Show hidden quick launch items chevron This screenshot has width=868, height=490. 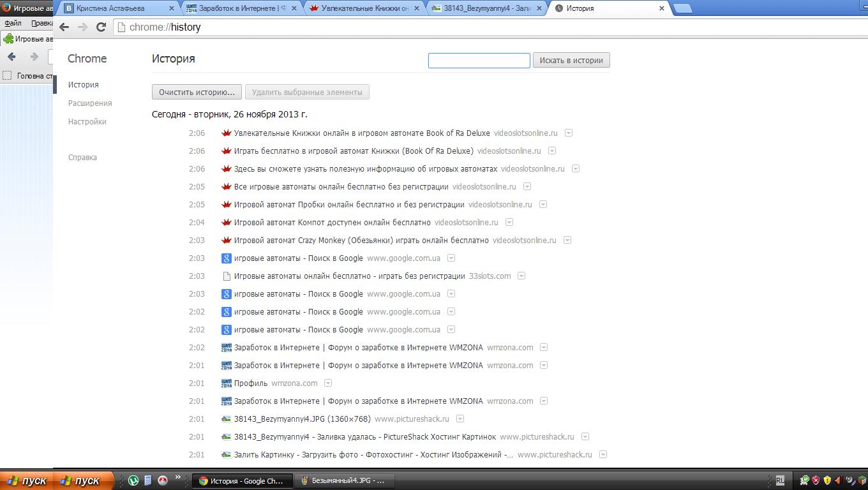pos(178,477)
